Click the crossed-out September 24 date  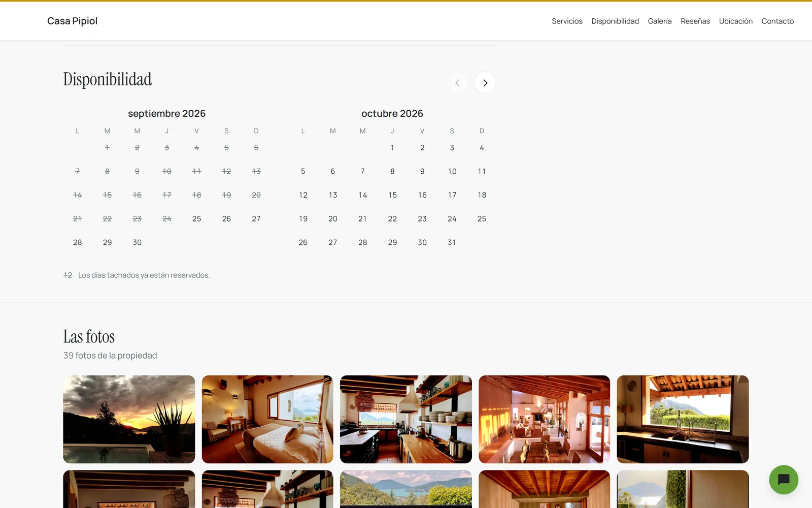click(167, 219)
